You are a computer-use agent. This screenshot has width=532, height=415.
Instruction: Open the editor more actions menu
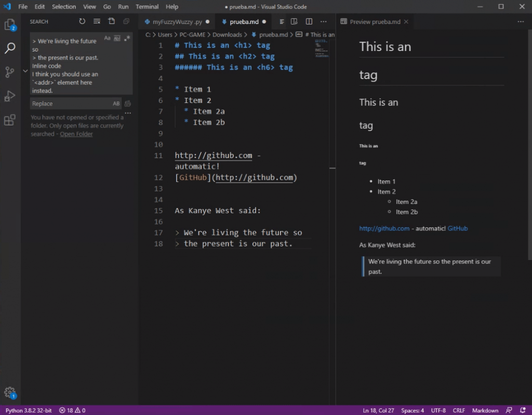pos(324,21)
